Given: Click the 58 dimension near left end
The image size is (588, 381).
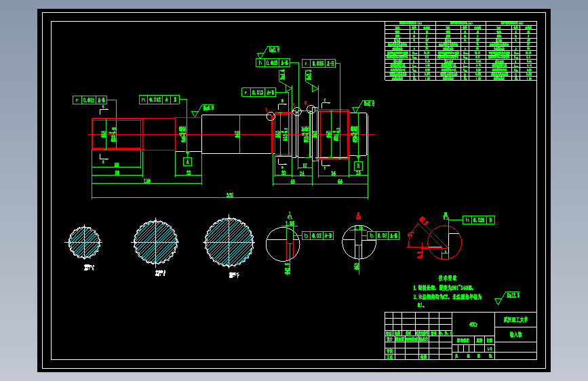Looking at the screenshot, I should coord(117,165).
